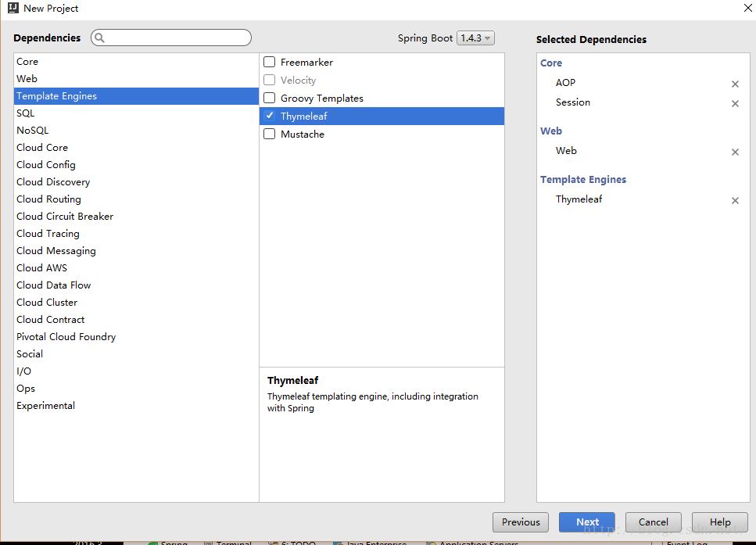Screen dimensions: 756x545
Task: Select the Social category
Action: click(137, 354)
